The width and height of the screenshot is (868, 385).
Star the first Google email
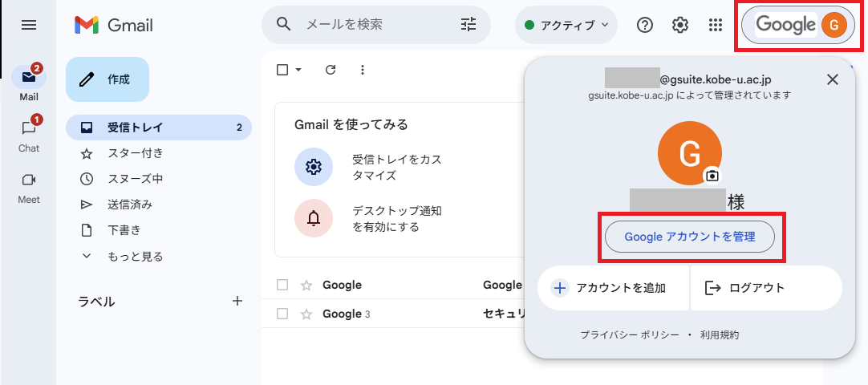click(306, 285)
